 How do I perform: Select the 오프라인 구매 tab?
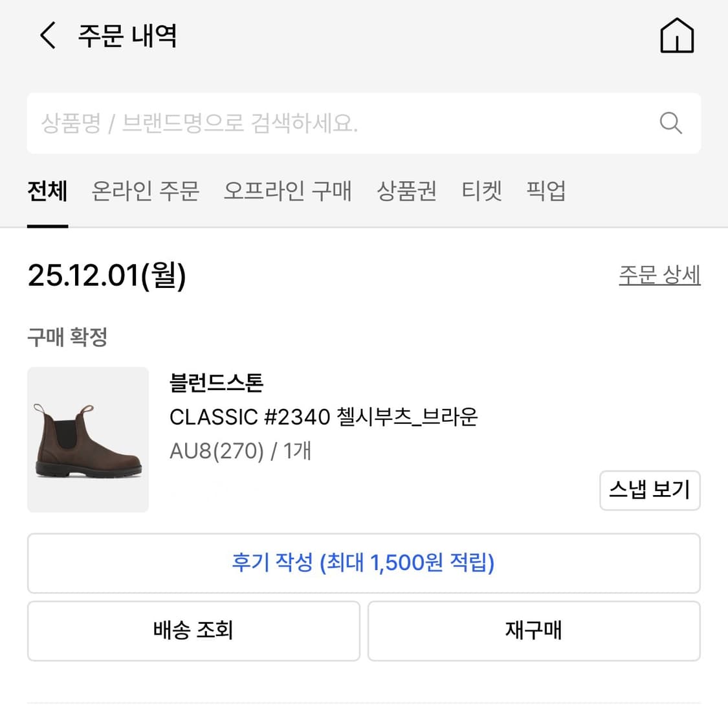point(287,191)
